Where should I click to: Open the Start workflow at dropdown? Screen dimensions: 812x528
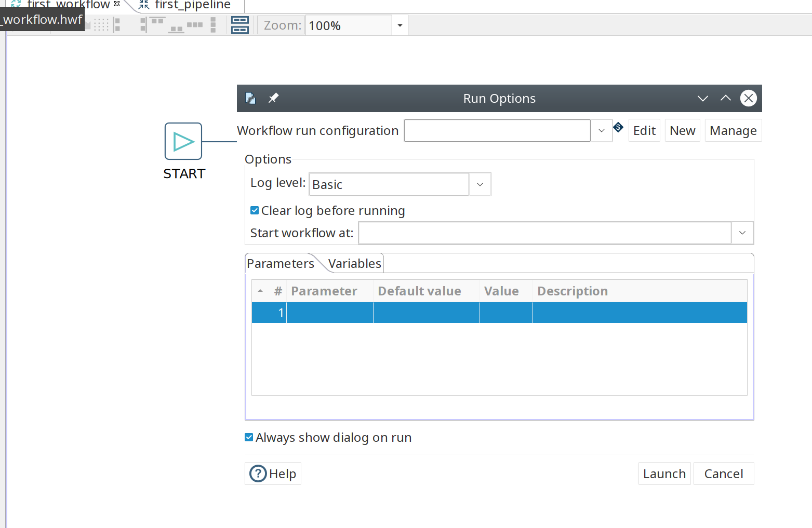click(742, 233)
